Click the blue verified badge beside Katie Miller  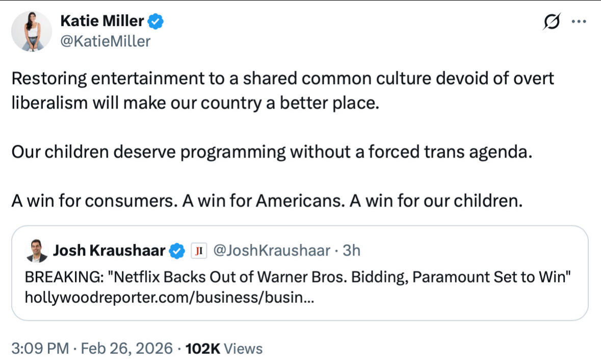click(x=155, y=22)
